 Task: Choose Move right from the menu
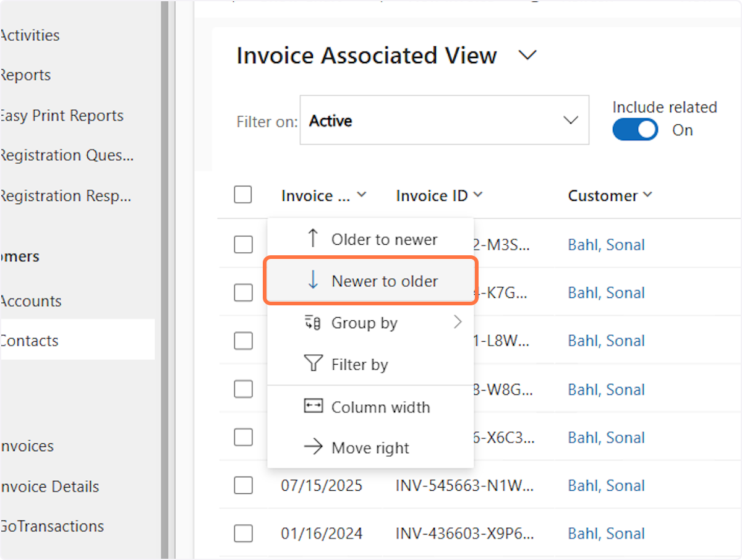pos(370,448)
